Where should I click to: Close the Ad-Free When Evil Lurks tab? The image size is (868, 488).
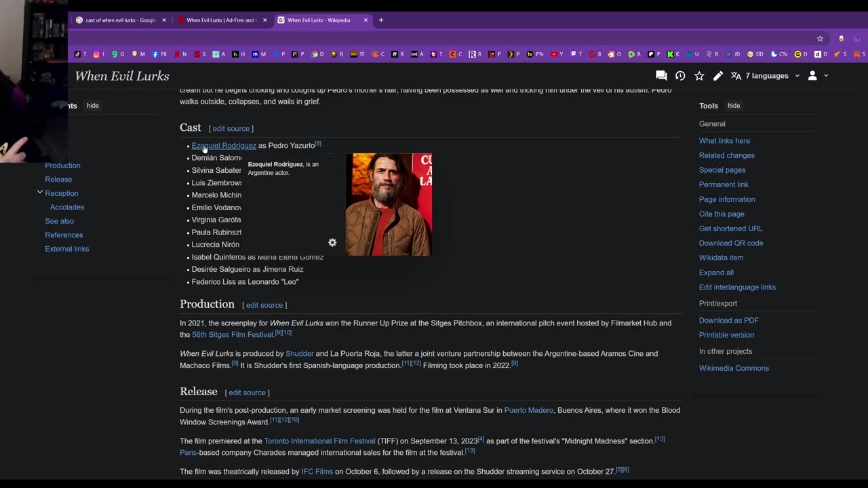click(x=265, y=20)
